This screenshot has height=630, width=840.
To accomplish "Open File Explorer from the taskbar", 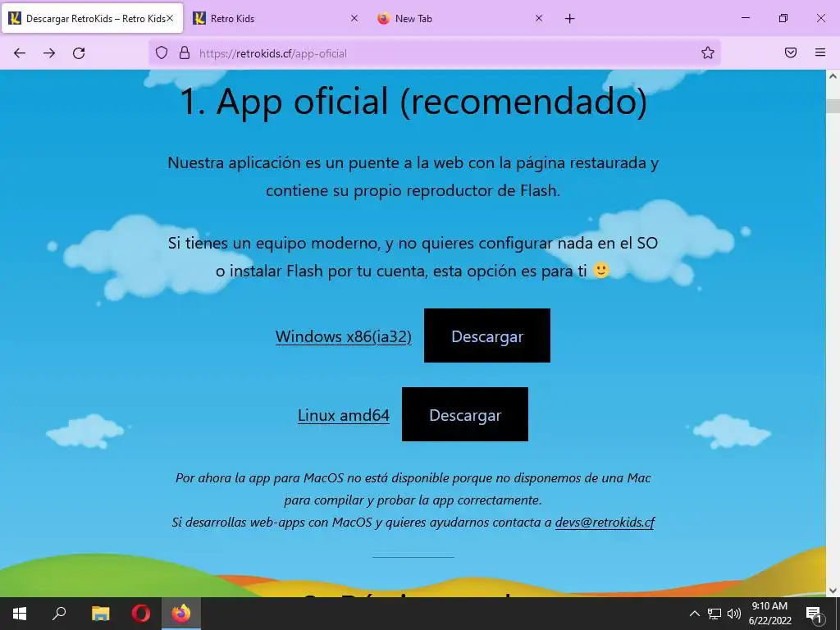I will 100,614.
